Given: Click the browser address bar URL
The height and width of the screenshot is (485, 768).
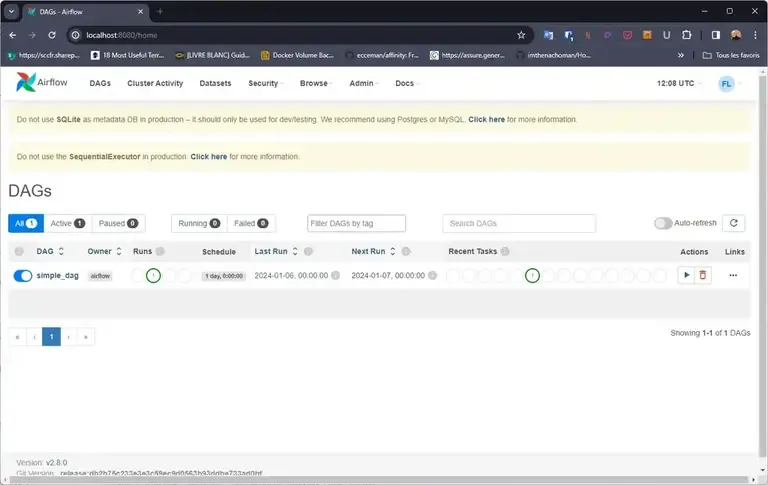Looking at the screenshot, I should 121,35.
